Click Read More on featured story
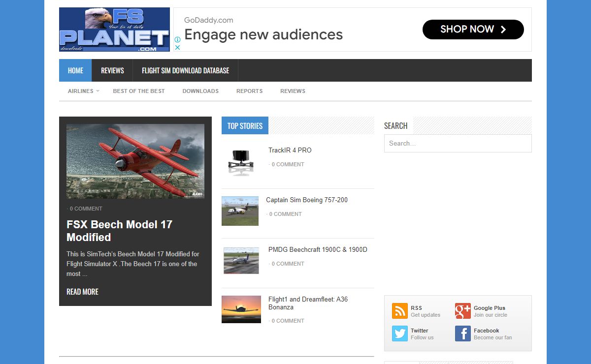The height and width of the screenshot is (364, 591). [82, 292]
